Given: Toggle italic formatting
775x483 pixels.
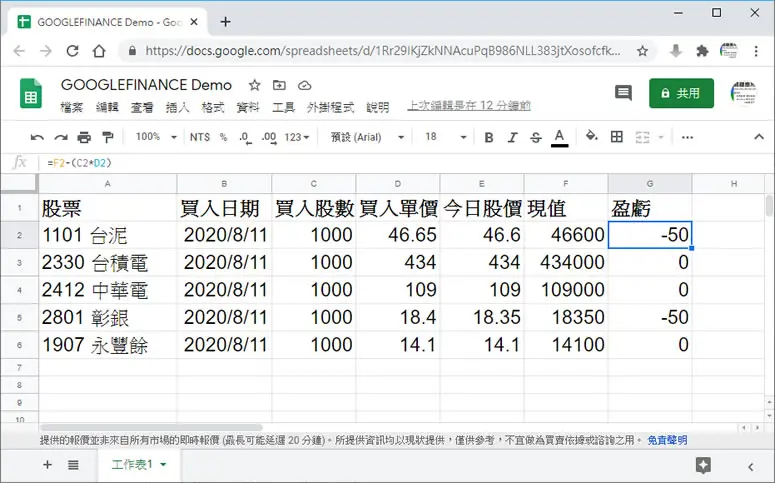Looking at the screenshot, I should click(x=512, y=137).
